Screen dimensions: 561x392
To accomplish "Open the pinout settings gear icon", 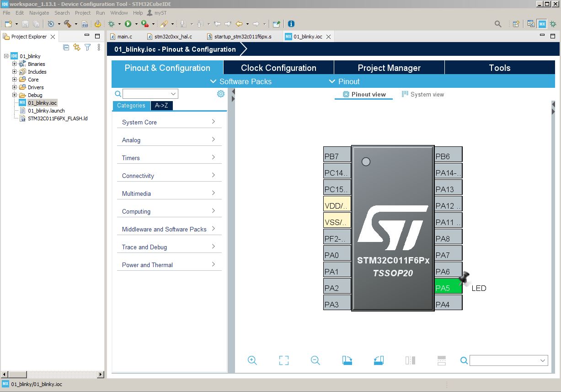I will [221, 94].
